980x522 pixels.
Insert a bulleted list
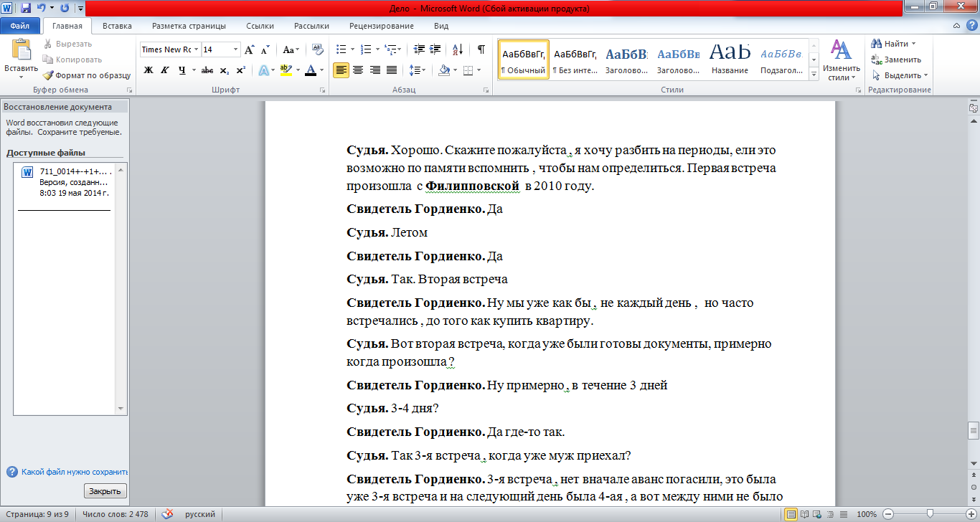tap(341, 49)
